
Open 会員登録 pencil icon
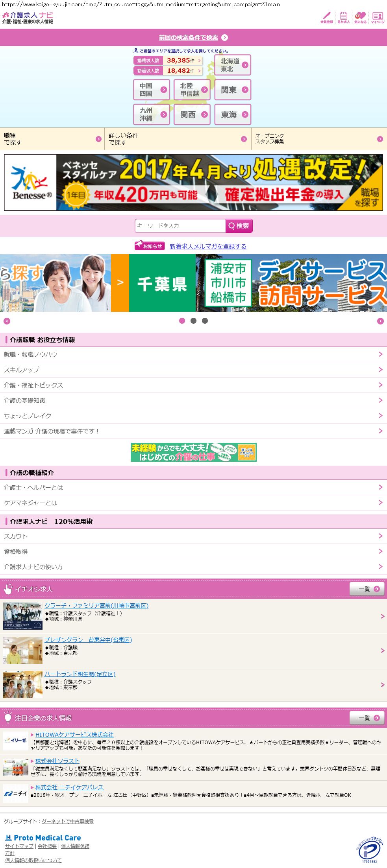coord(326,18)
